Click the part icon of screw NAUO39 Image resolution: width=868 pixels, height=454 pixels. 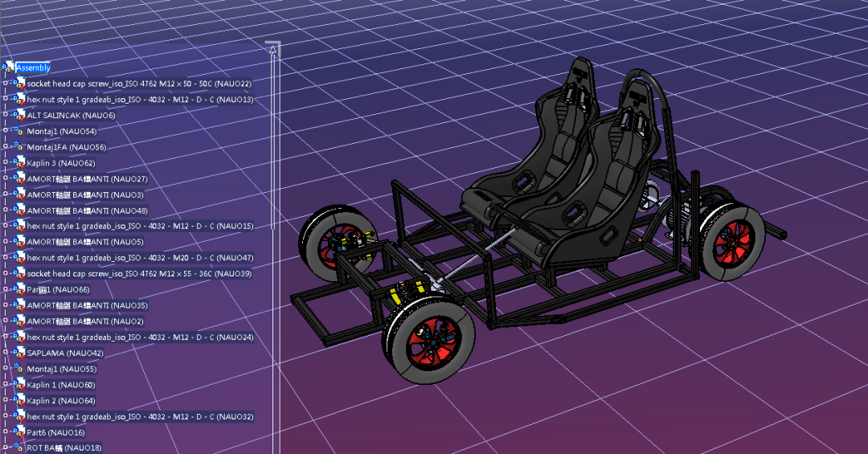click(x=18, y=273)
